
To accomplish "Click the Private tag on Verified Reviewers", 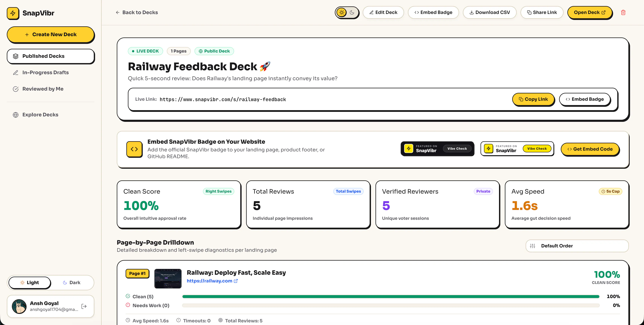I will tap(483, 191).
